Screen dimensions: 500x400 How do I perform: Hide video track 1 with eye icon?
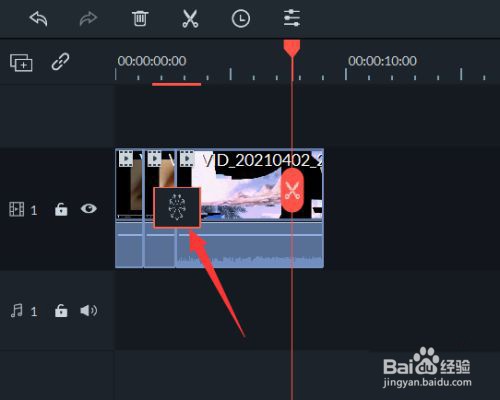89,209
